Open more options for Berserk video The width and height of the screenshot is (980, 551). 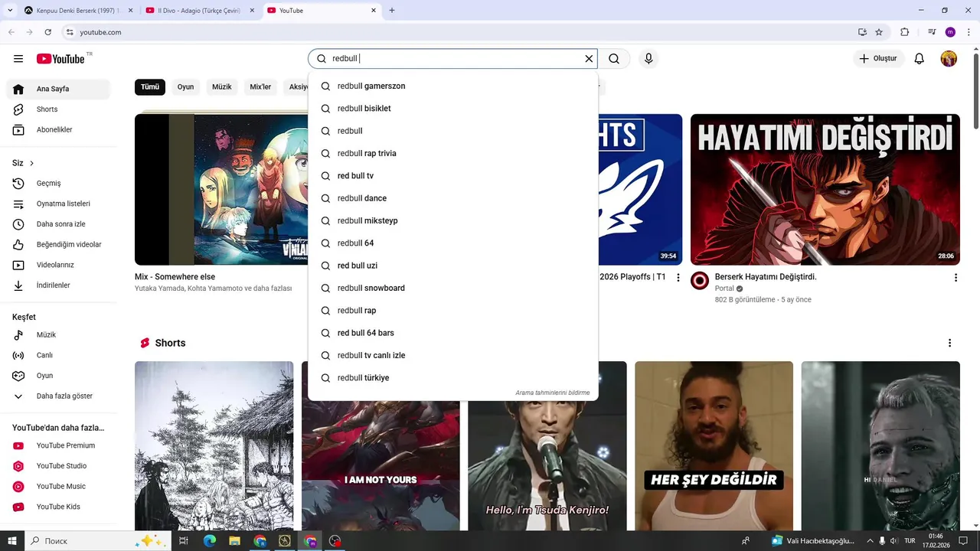coord(955,278)
